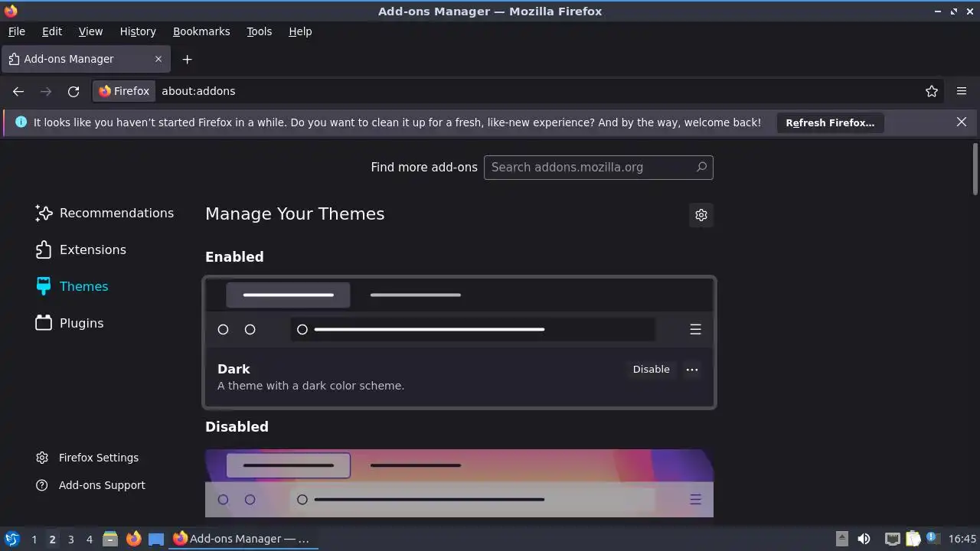
Task: Switch to workspace 3
Action: point(70,540)
